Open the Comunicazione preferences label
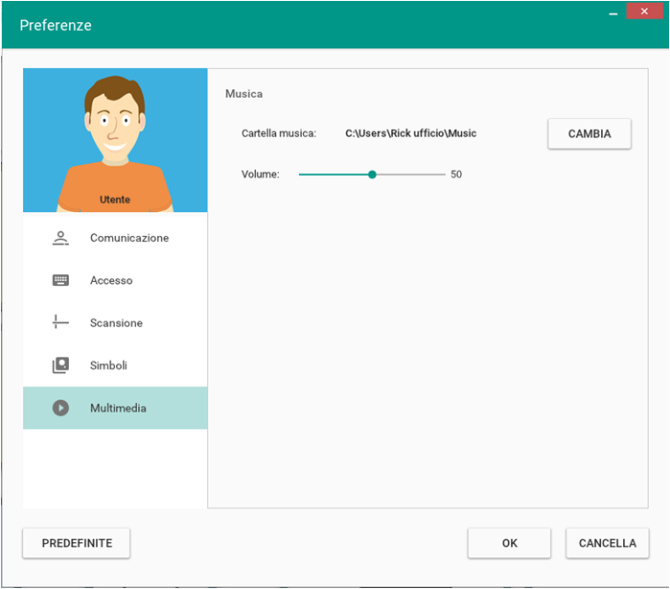Screen dimensions: 670x589 129,238
